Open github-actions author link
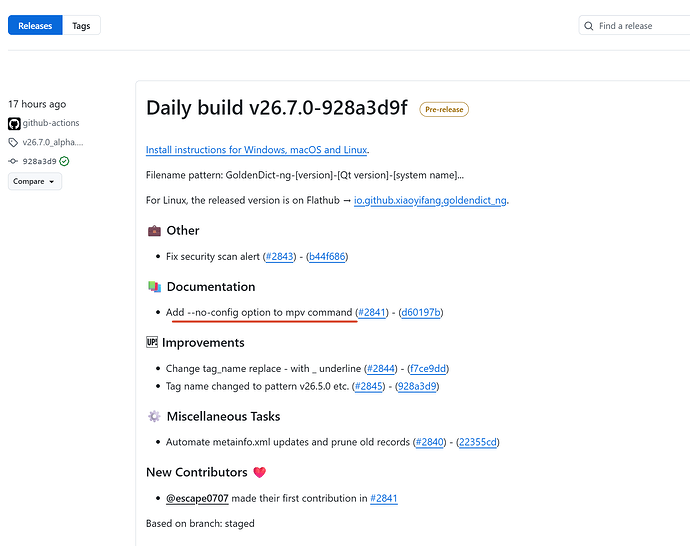Screen dimensions: 690x546 tap(51, 123)
